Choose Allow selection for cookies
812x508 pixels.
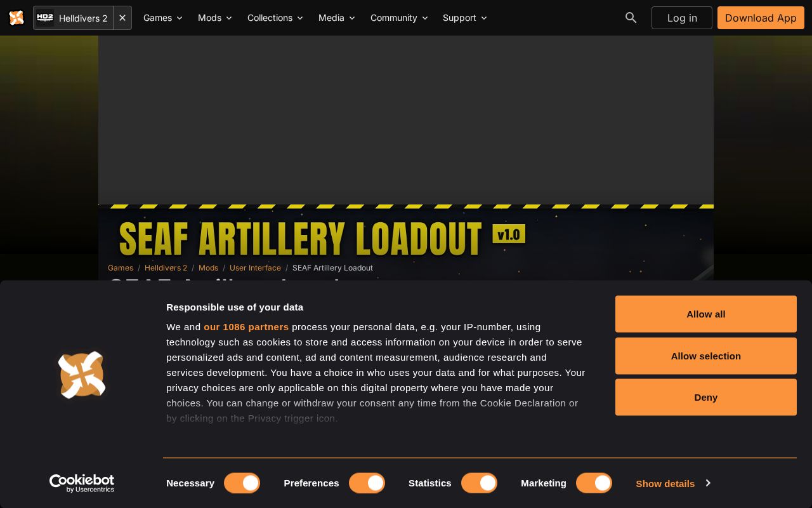[706, 356]
